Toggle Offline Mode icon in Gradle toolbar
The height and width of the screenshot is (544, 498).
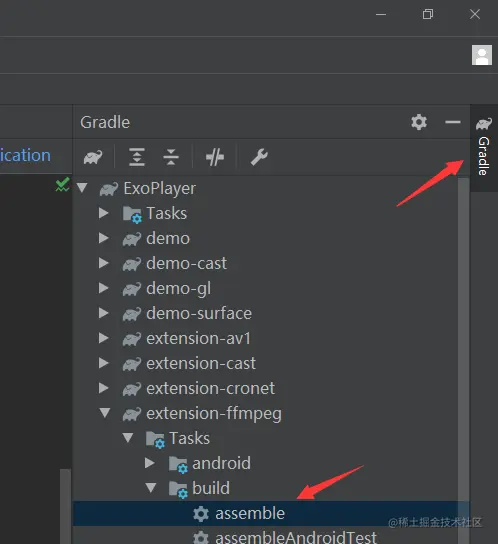(215, 157)
